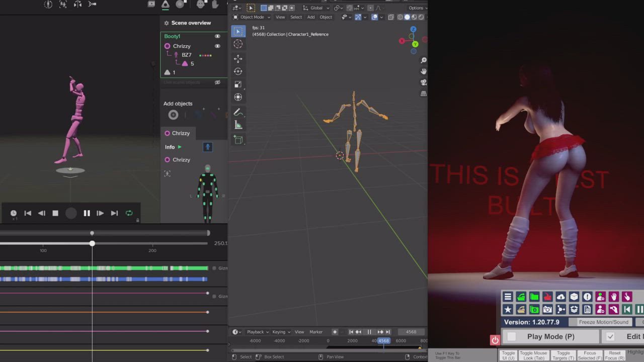Open the pivot point link dropdown
This screenshot has width=644, height=362.
pyautogui.click(x=338, y=8)
